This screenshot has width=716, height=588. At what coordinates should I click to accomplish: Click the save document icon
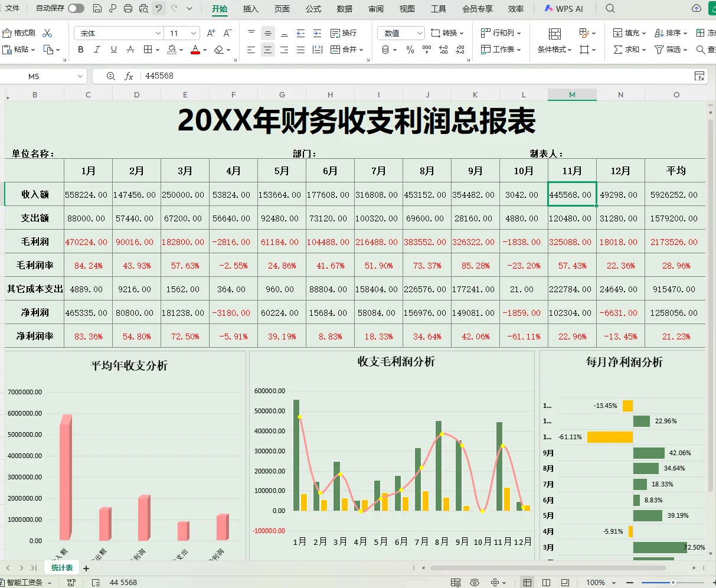click(97, 8)
